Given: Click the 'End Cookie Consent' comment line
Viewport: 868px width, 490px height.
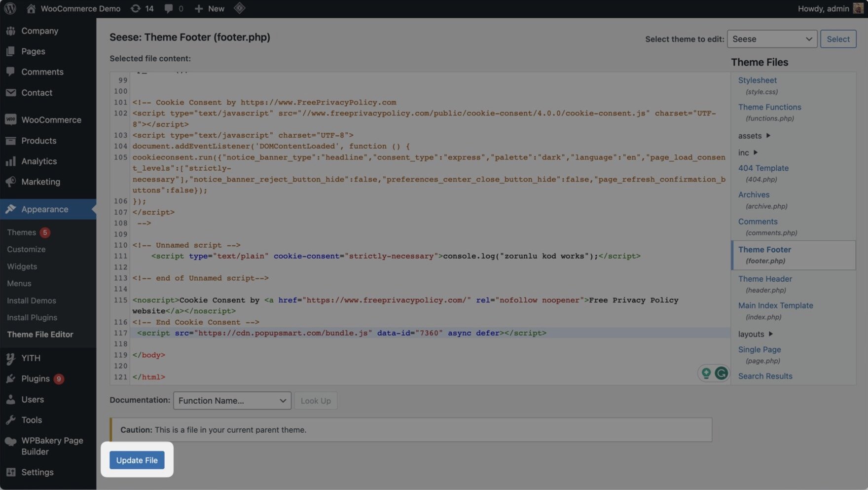Looking at the screenshot, I should pos(196,322).
